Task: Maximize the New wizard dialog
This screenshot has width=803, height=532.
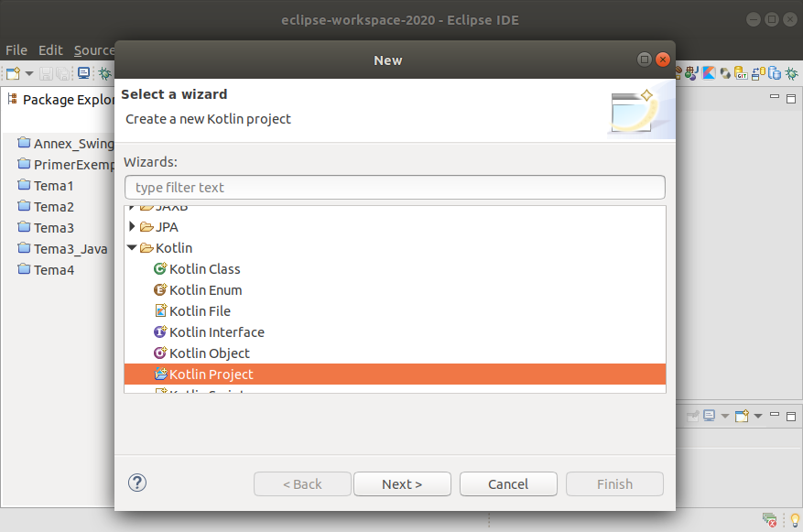Action: (645, 60)
